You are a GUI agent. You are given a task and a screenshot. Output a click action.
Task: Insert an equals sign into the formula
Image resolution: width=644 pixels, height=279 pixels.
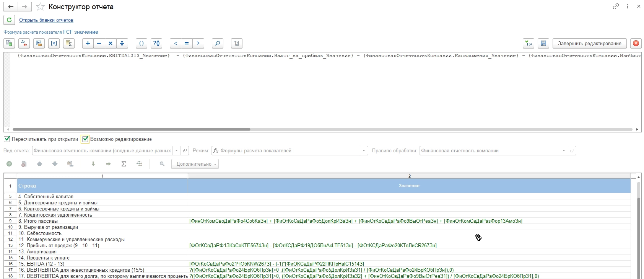[x=187, y=43]
